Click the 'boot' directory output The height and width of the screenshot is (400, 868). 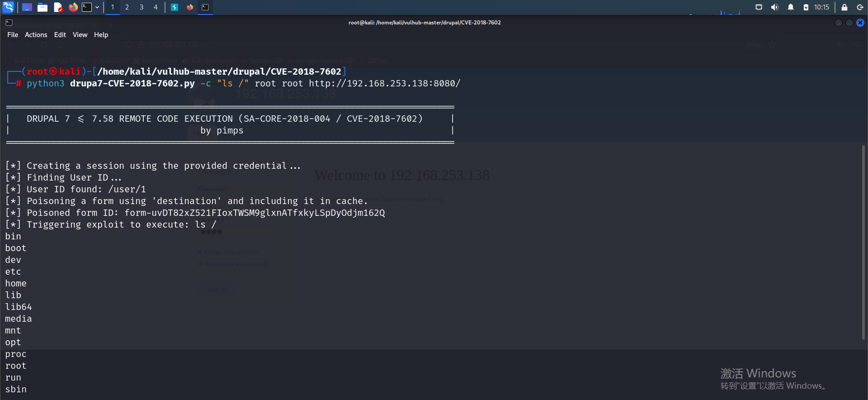pyautogui.click(x=16, y=248)
